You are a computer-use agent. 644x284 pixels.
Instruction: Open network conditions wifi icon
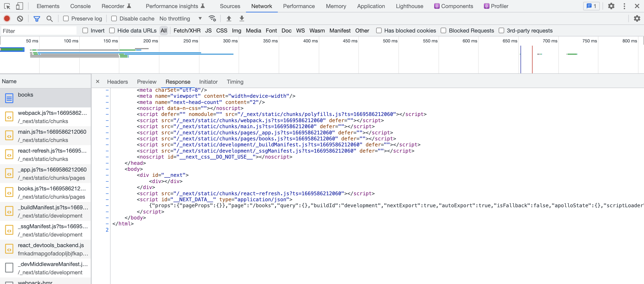click(x=212, y=18)
